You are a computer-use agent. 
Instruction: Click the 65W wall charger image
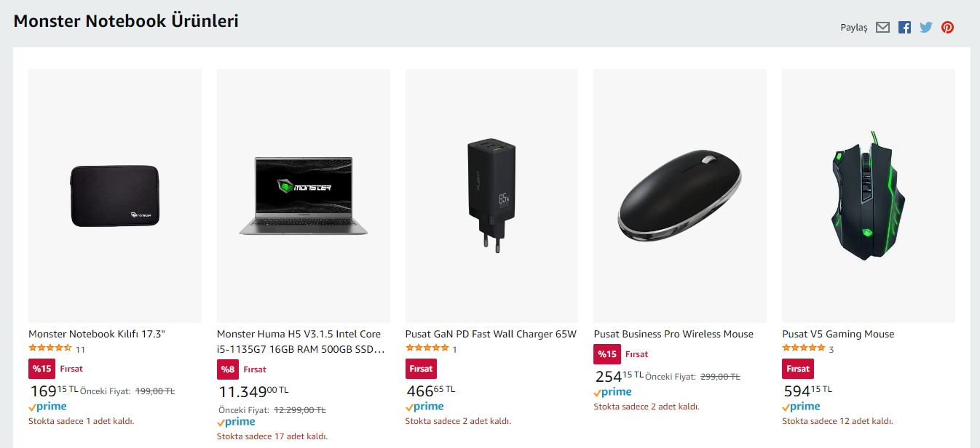491,196
